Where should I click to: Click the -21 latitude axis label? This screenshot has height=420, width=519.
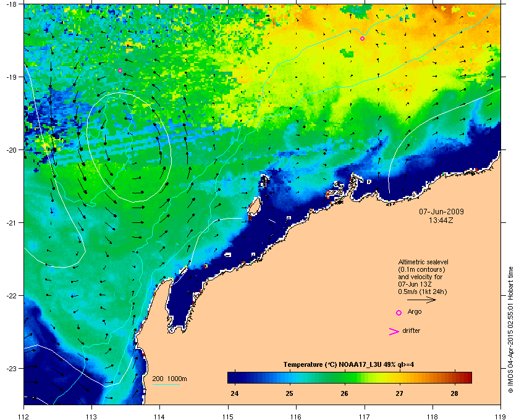click(11, 223)
